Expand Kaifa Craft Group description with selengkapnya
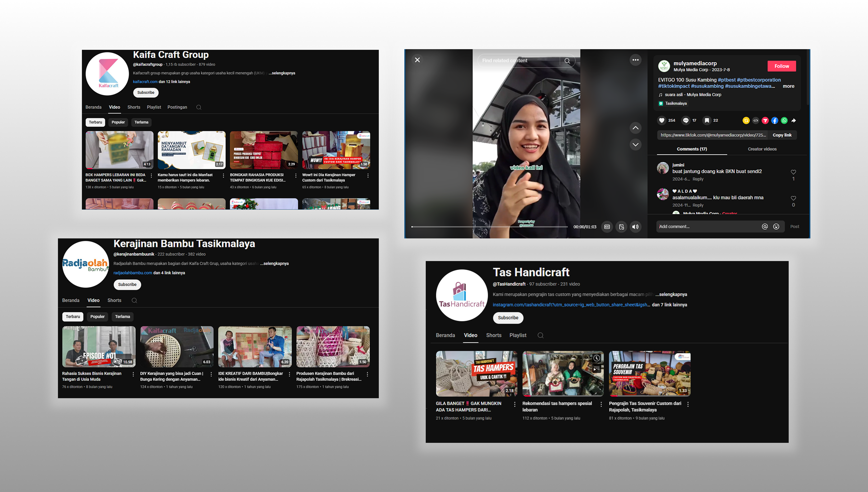 [282, 73]
